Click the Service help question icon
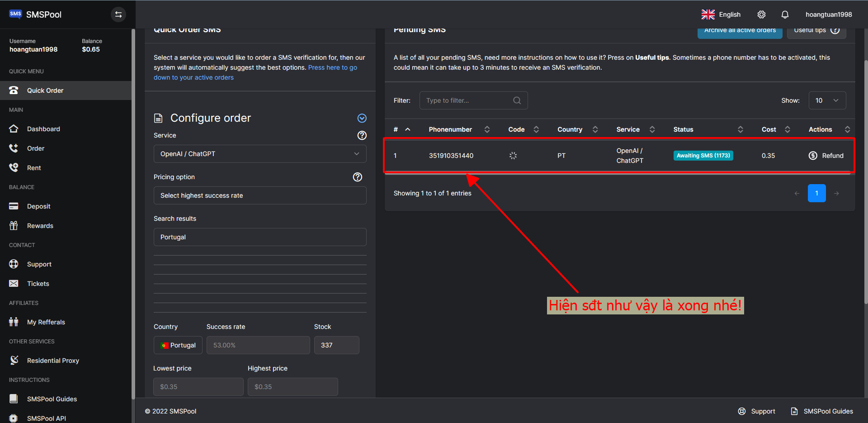Image resolution: width=868 pixels, height=423 pixels. (x=362, y=135)
